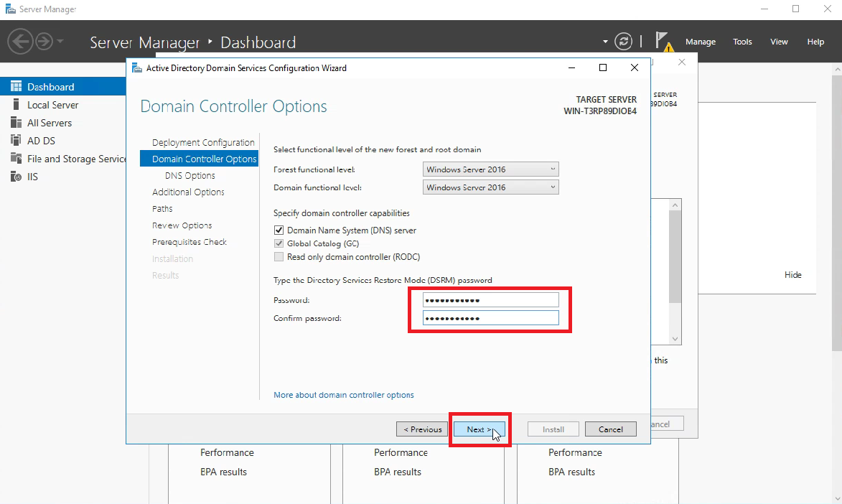Open the Tools menu

coord(742,42)
